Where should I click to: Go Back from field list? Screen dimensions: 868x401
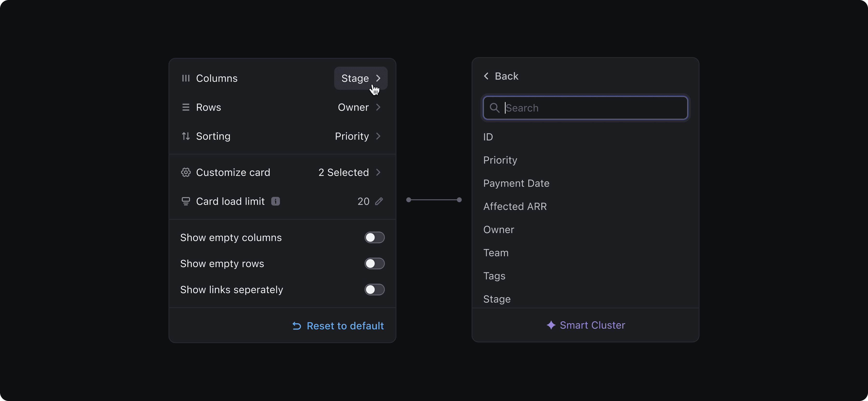tap(501, 76)
